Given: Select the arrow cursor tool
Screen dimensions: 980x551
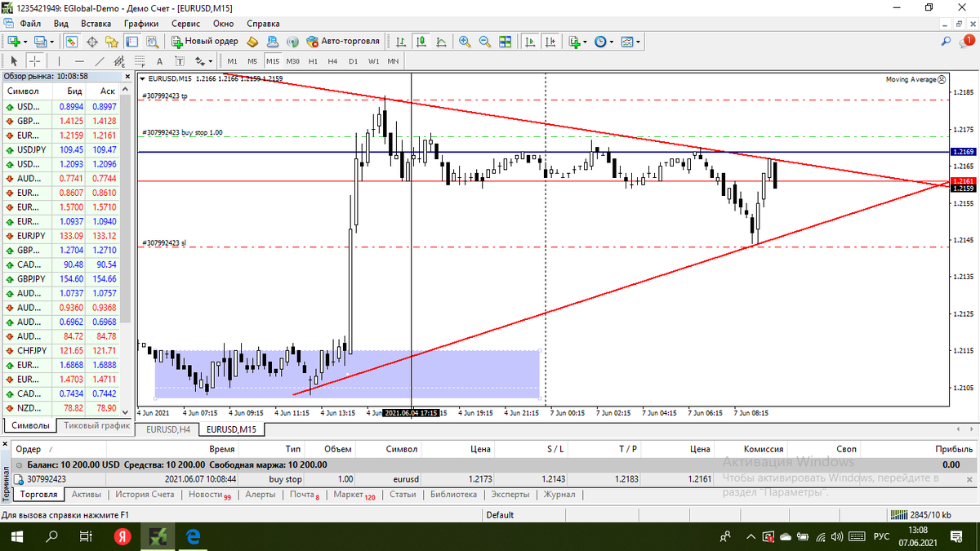Looking at the screenshot, I should (14, 61).
